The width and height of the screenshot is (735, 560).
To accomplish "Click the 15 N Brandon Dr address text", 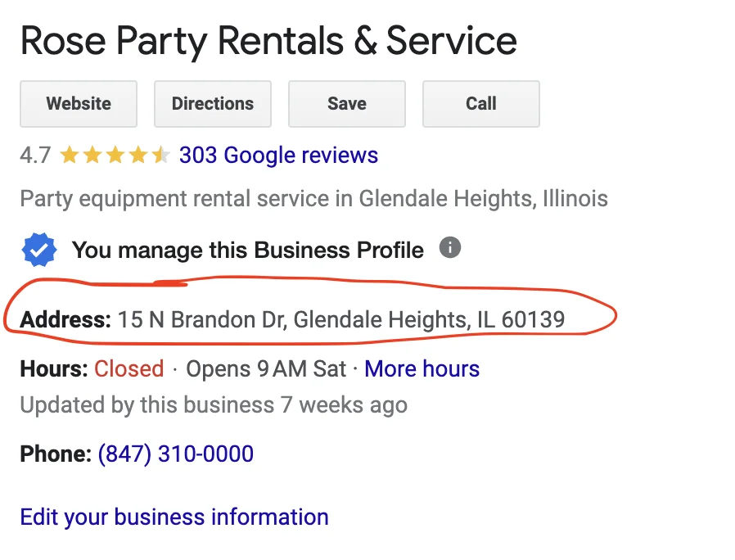I will click(x=341, y=320).
